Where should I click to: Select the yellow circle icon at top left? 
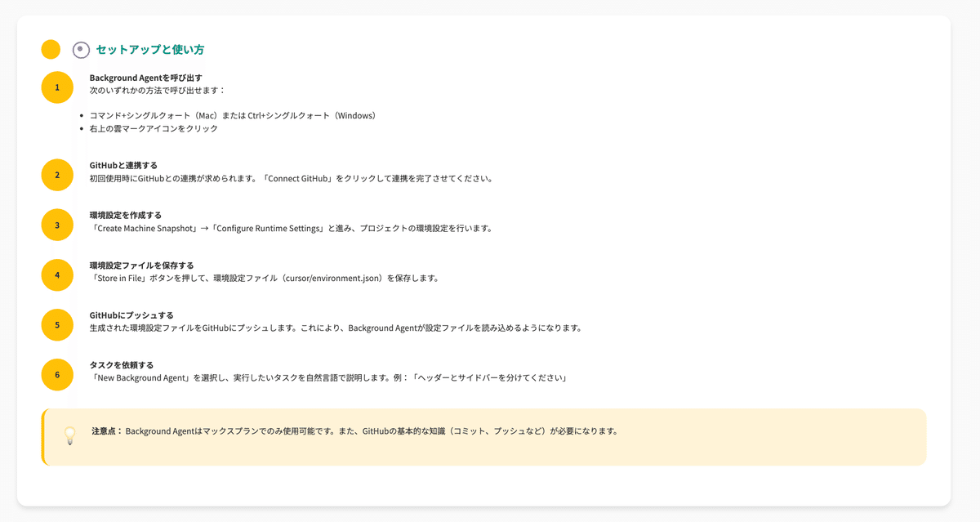[50, 49]
